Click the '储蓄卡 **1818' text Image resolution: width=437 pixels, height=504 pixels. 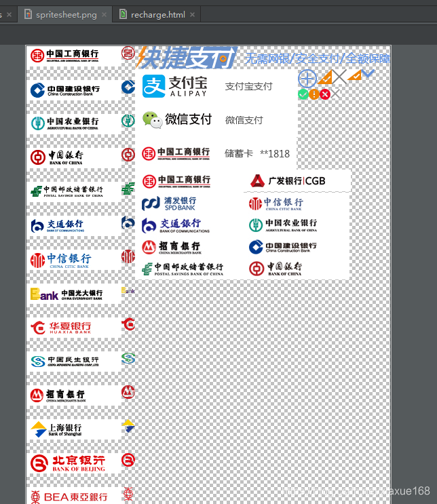click(257, 154)
